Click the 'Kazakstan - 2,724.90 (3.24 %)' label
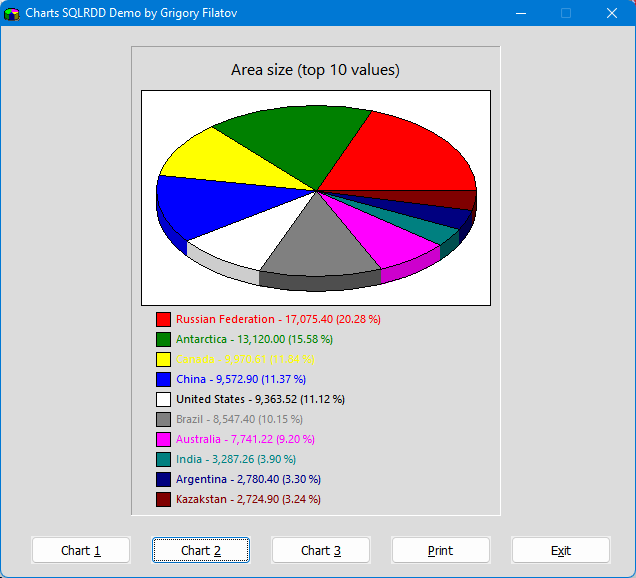Image resolution: width=636 pixels, height=578 pixels. (248, 499)
